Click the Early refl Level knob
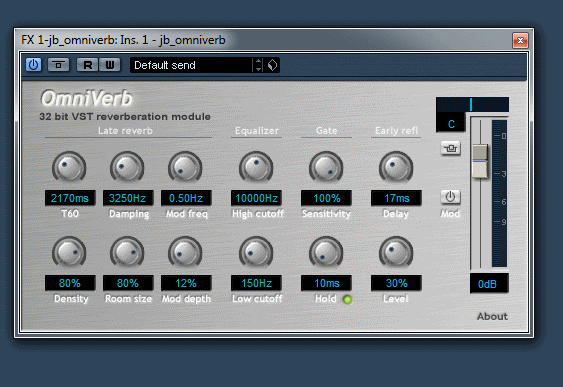Image resolution: width=563 pixels, height=387 pixels. pyautogui.click(x=396, y=253)
